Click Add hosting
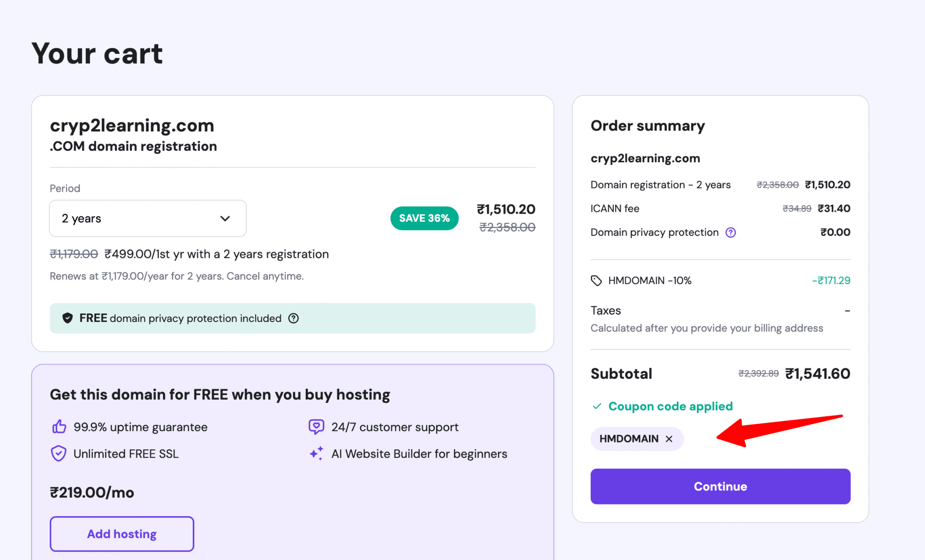The width and height of the screenshot is (925, 560). pos(121,534)
